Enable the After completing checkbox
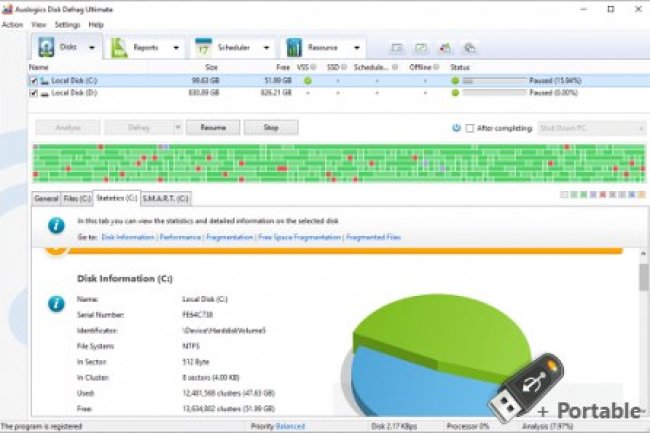Screen dimensions: 650x433 pos(470,128)
